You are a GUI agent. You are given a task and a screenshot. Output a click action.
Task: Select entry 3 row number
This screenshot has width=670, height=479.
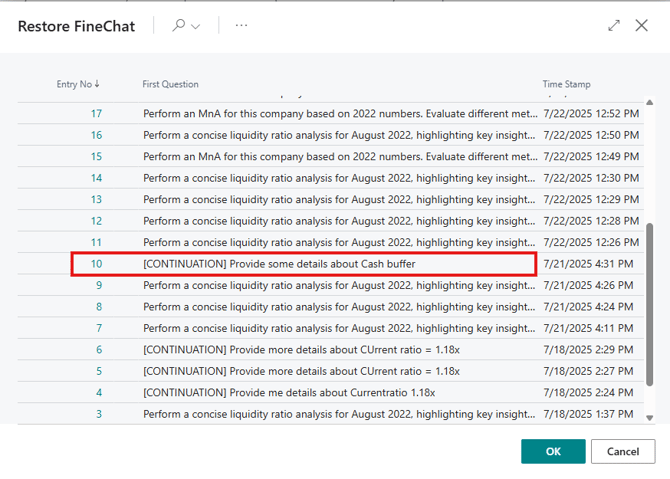click(98, 414)
